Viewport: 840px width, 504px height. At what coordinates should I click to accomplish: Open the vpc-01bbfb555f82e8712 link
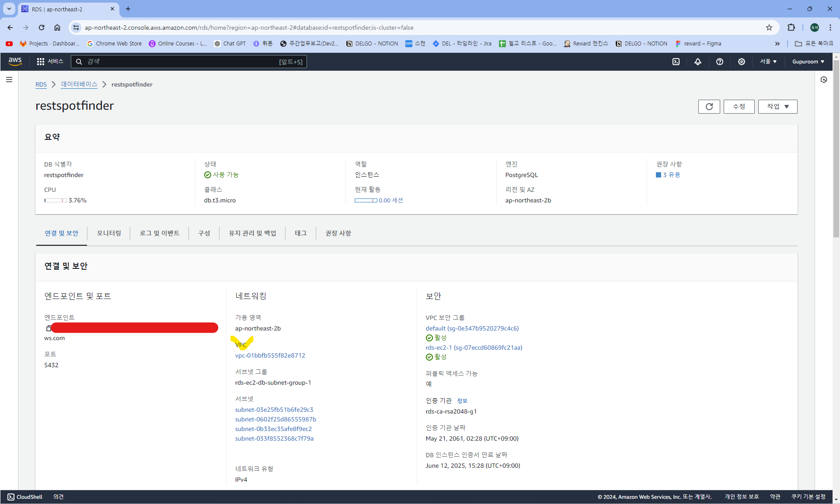click(x=270, y=355)
